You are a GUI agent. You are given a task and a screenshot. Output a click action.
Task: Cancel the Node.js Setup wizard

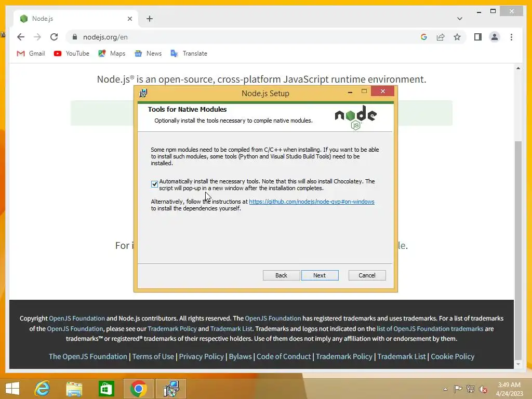click(x=367, y=275)
